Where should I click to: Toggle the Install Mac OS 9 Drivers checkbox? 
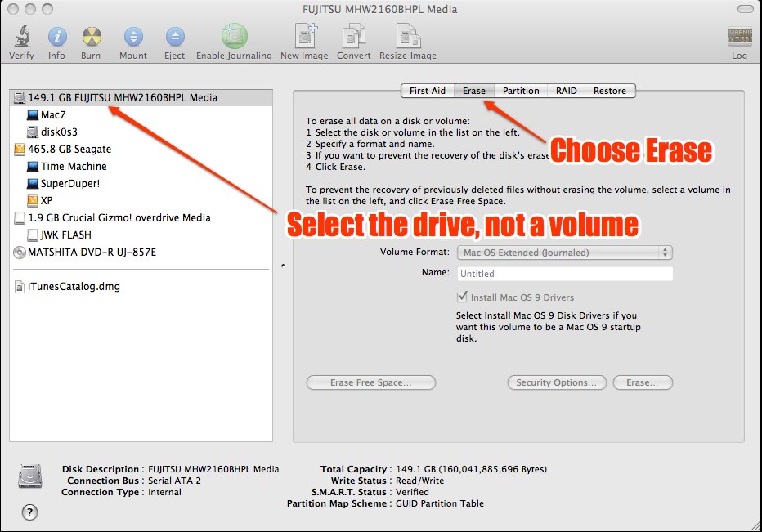(x=462, y=297)
